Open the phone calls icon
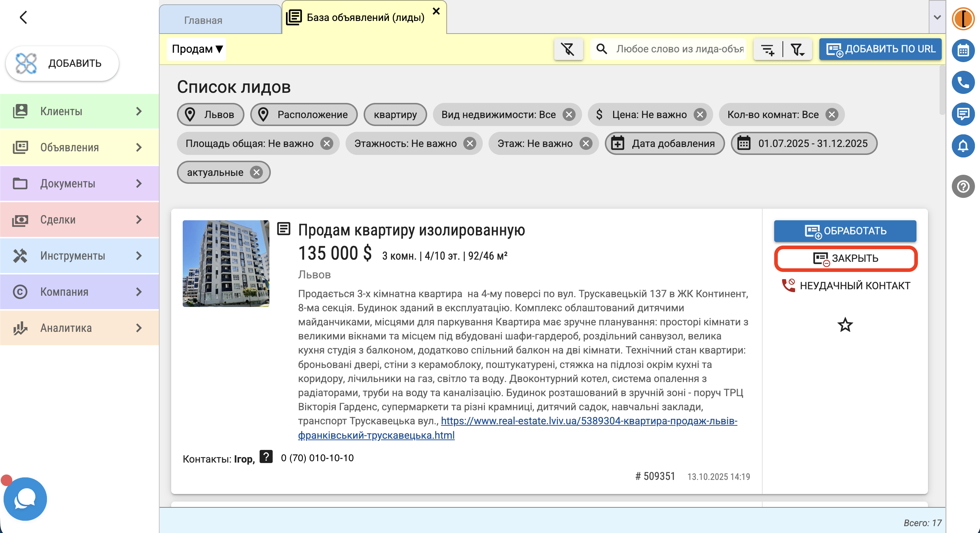Image resolution: width=980 pixels, height=533 pixels. [963, 82]
